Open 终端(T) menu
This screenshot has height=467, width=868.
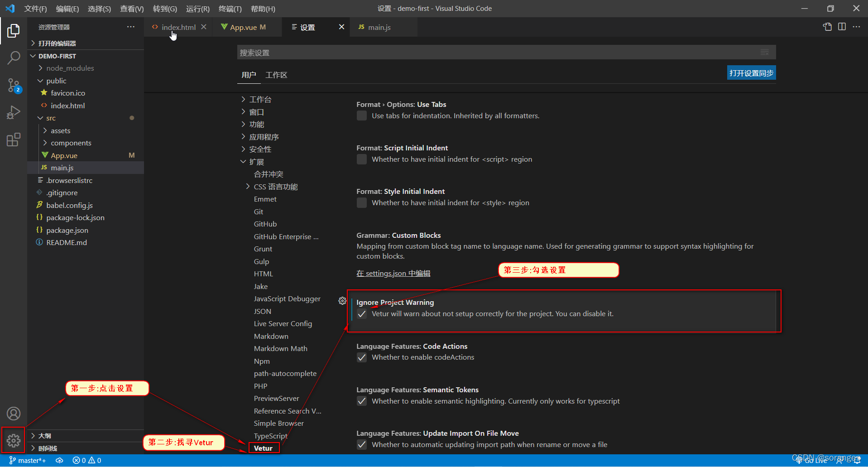230,9
